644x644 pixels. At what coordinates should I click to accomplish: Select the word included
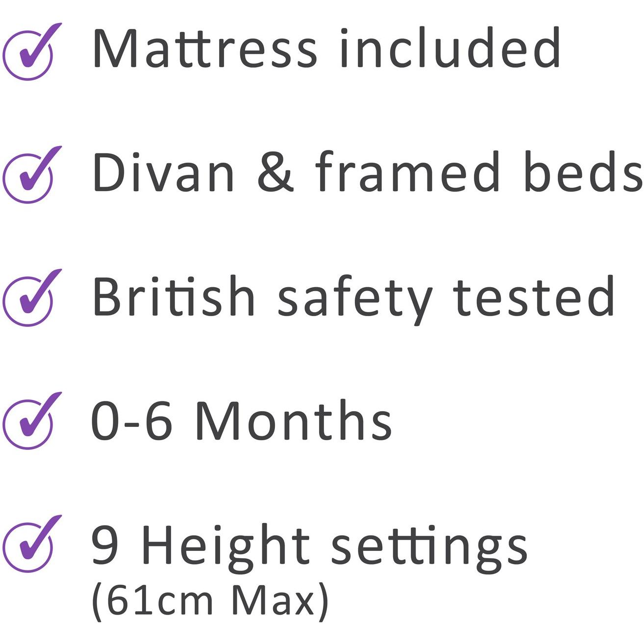click(x=450, y=49)
